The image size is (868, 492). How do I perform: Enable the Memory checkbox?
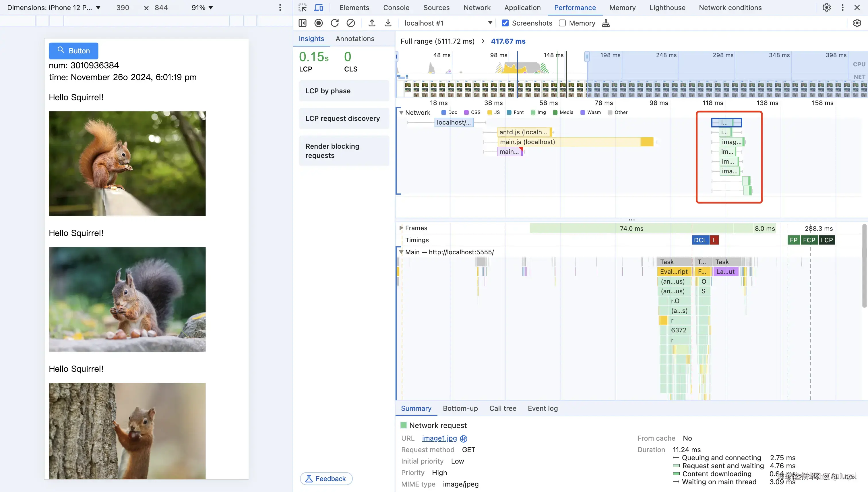pyautogui.click(x=562, y=23)
